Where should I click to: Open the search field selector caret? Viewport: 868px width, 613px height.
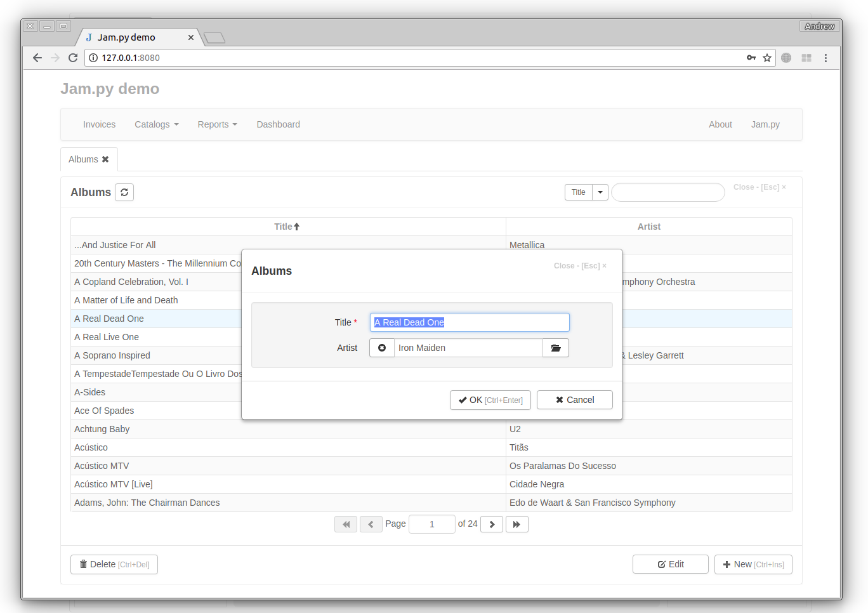600,192
